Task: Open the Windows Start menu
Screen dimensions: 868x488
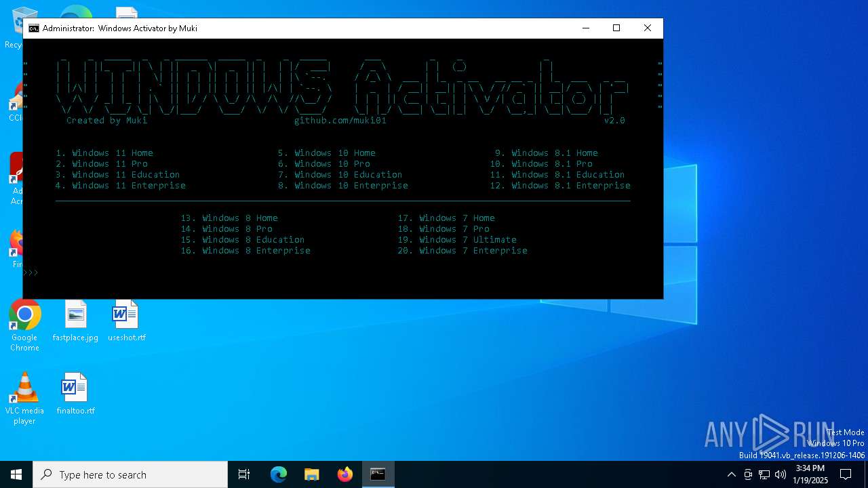Action: click(16, 474)
